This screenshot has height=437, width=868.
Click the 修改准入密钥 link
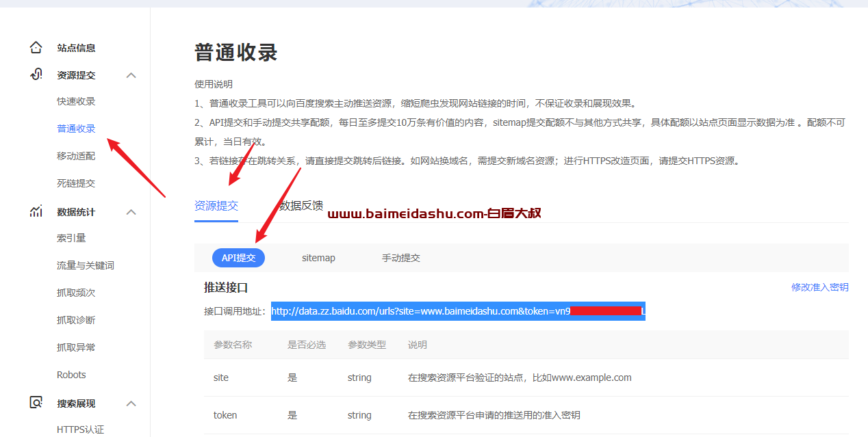[x=820, y=287]
